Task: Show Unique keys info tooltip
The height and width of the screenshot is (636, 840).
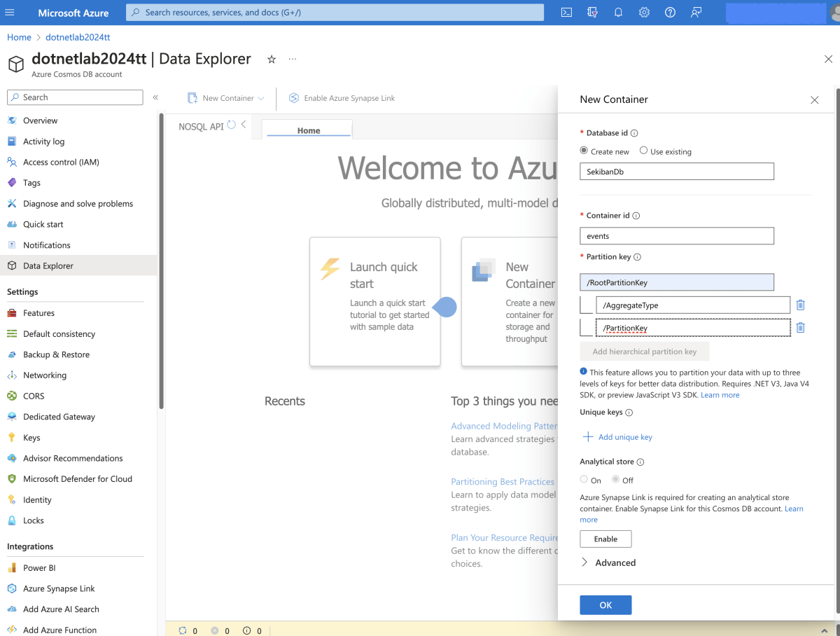Action: pos(629,413)
